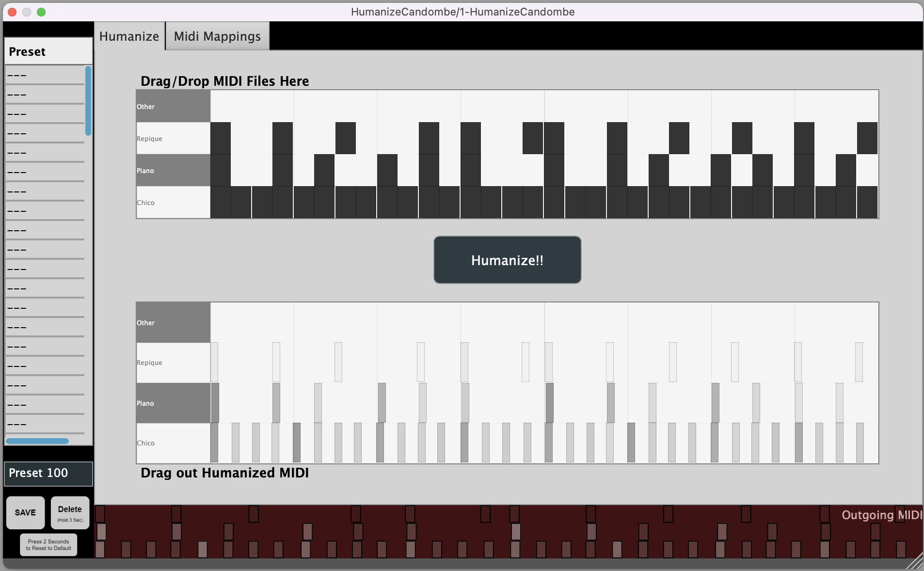Click the Humanize!! button
Viewport: 924px width, 571px height.
tap(507, 259)
